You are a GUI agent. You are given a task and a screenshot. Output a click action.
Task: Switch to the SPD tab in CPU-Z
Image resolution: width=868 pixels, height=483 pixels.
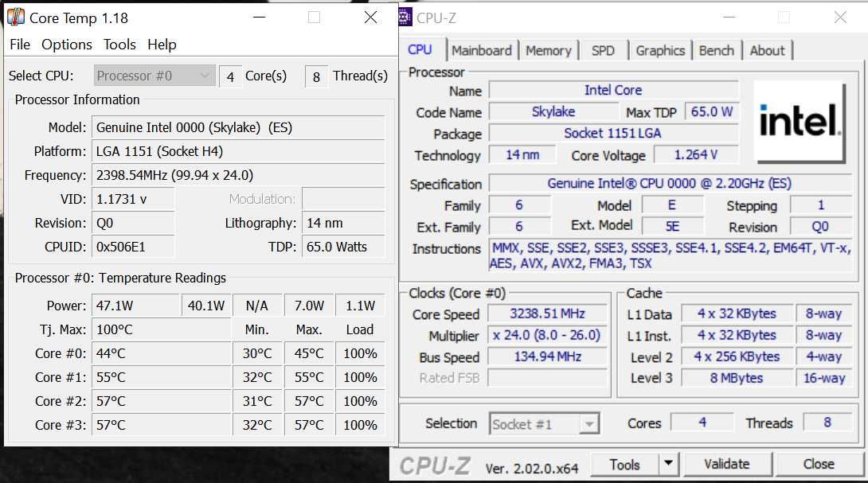(603, 50)
